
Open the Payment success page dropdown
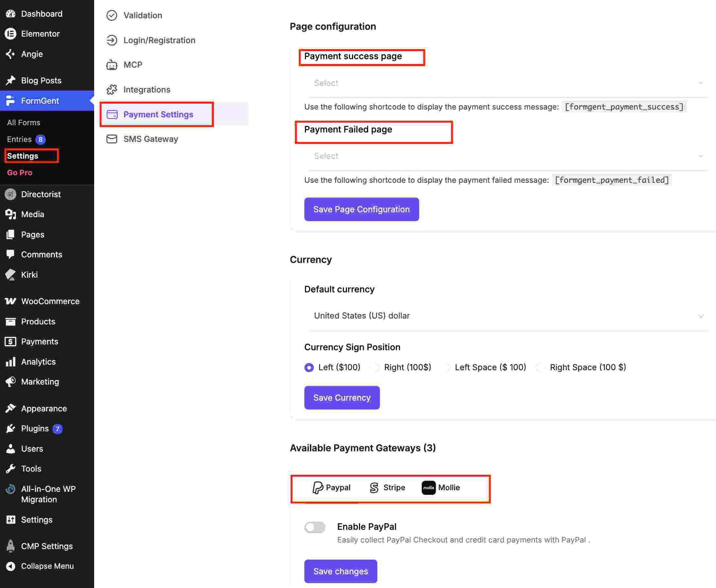click(507, 83)
